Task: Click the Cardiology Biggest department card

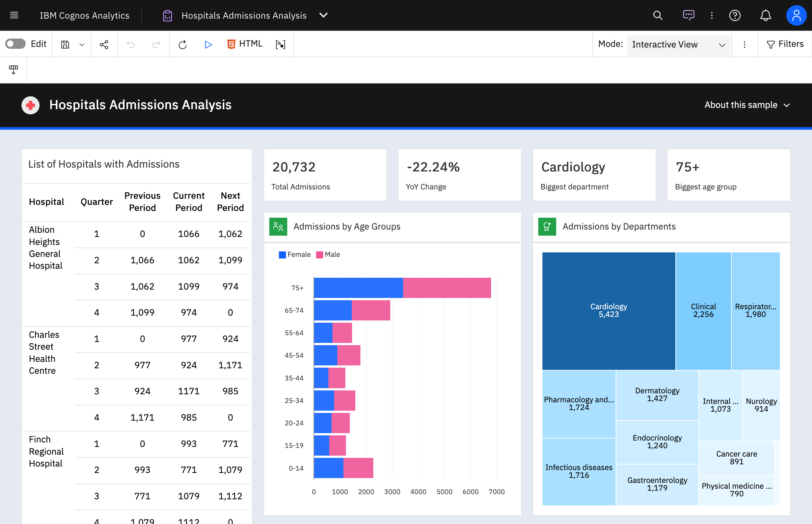Action: pos(594,175)
